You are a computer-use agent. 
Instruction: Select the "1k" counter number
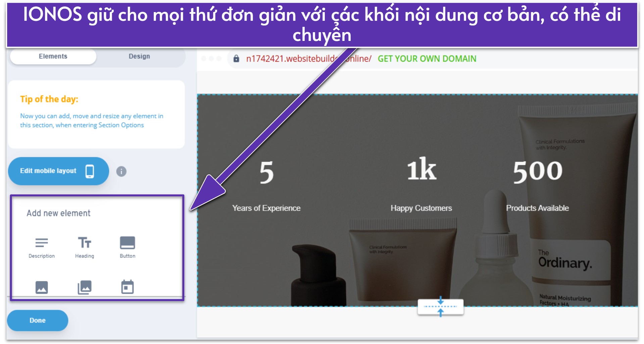coord(421,170)
